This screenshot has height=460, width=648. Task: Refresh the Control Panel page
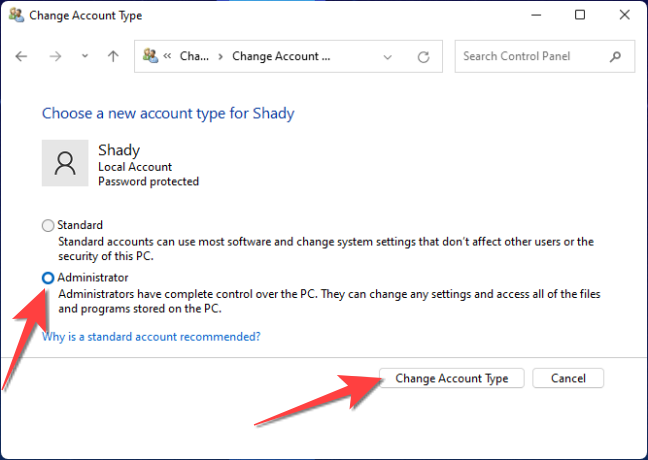[424, 57]
